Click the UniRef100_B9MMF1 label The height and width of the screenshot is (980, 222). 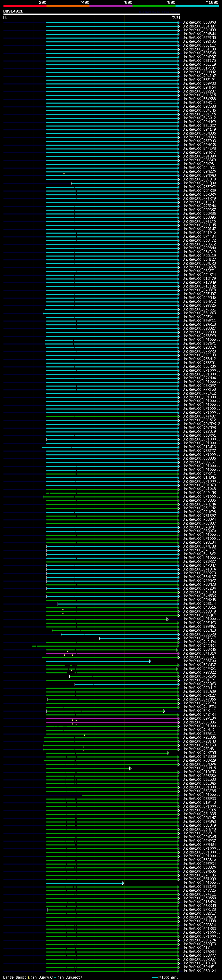(x=199, y=967)
